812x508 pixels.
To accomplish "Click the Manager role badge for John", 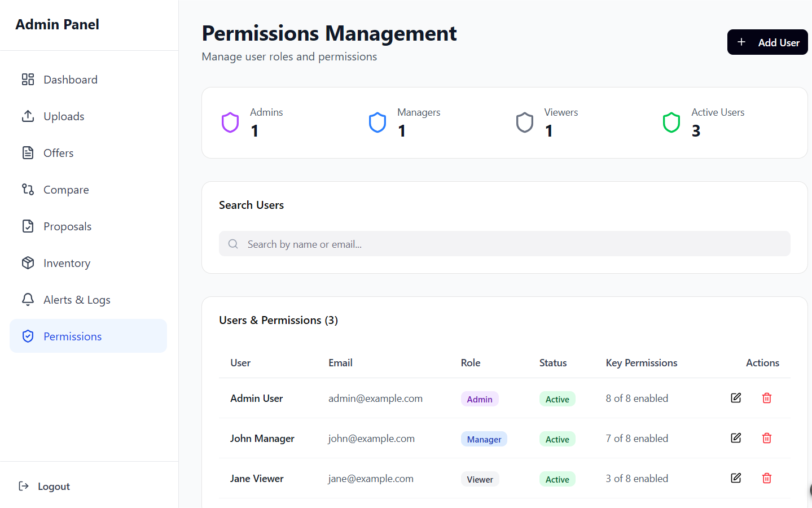I will 484,439.
